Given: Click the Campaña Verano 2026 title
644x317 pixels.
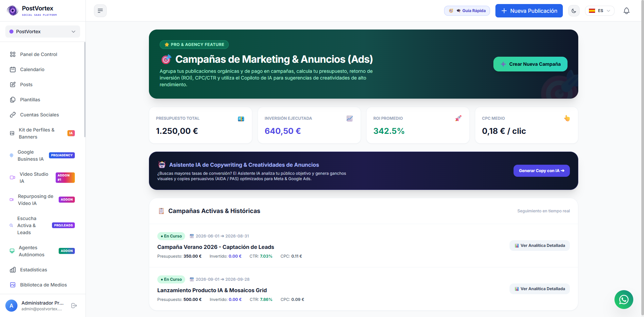Looking at the screenshot, I should (x=216, y=247).
